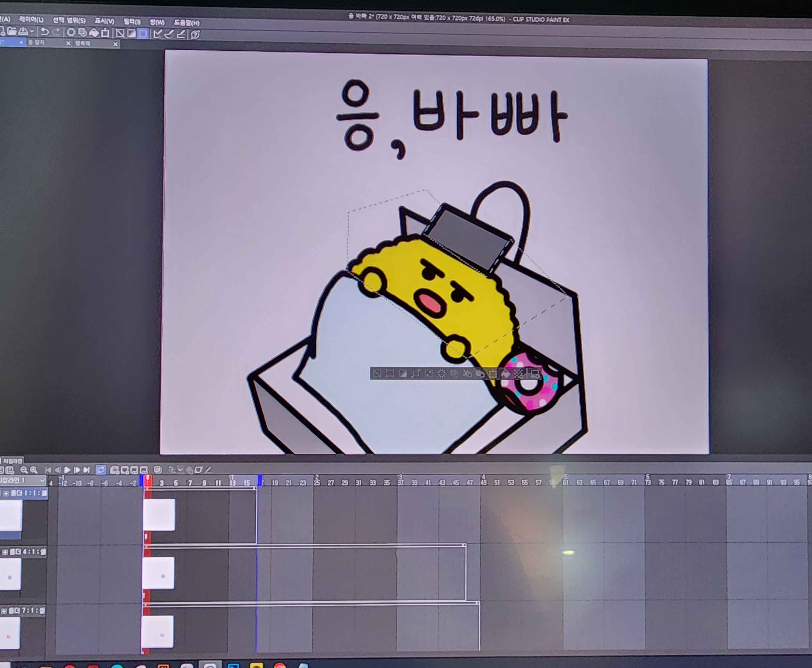Click New animation cel icon in timeline
812x668 pixels.
125,470
